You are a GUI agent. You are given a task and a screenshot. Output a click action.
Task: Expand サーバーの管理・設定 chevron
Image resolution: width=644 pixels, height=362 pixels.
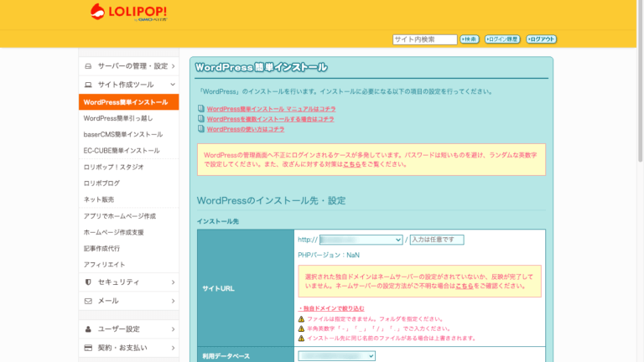tap(173, 66)
